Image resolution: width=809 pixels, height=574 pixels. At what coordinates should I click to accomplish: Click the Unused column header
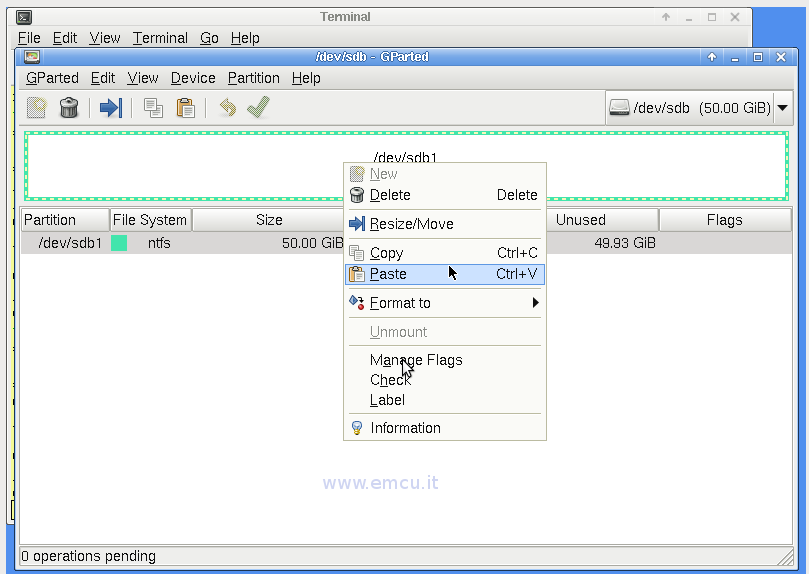(602, 220)
